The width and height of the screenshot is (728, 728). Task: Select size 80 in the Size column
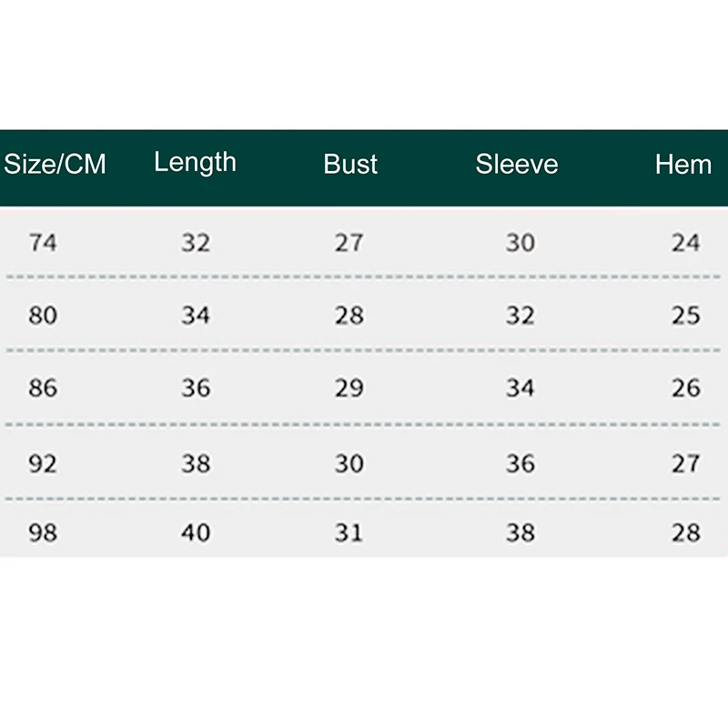[x=43, y=316]
